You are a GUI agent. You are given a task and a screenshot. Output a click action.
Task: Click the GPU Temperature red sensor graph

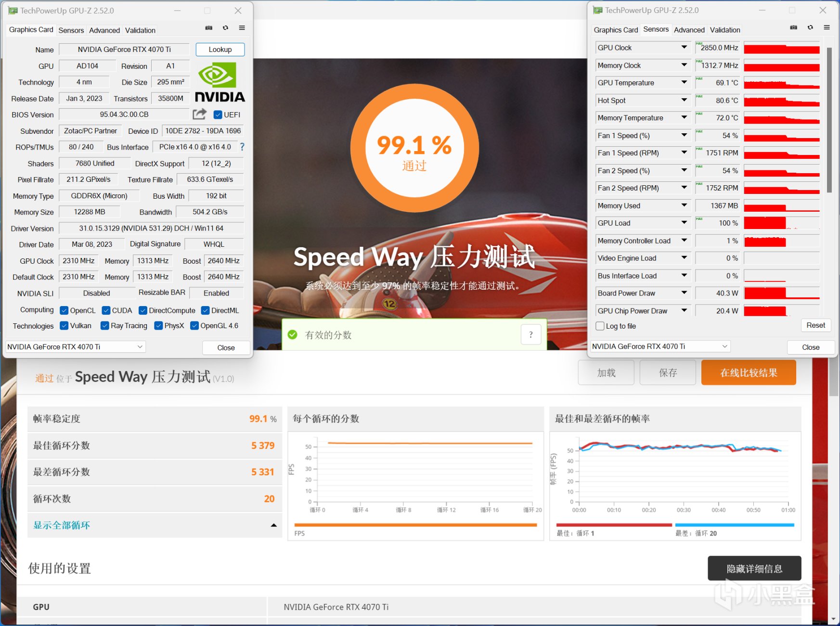(x=782, y=83)
